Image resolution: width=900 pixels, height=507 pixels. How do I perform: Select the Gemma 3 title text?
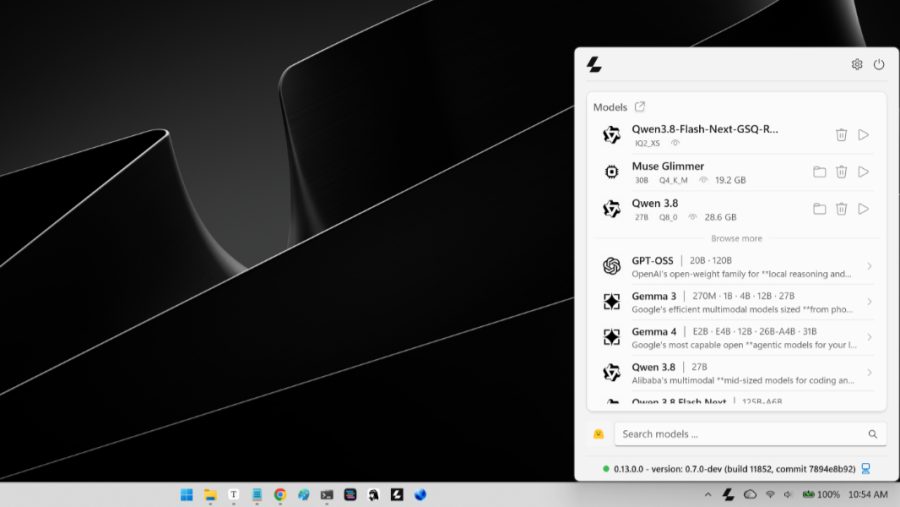point(654,296)
